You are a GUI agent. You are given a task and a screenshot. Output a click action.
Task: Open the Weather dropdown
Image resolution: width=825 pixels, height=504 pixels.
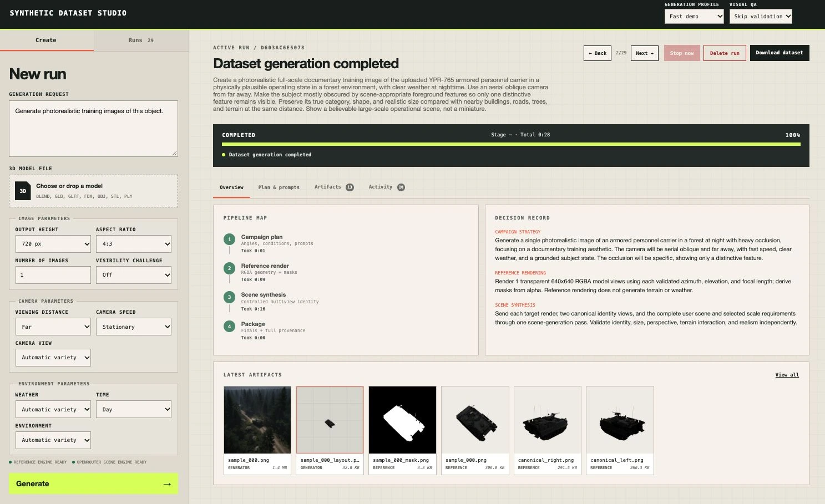[53, 409]
